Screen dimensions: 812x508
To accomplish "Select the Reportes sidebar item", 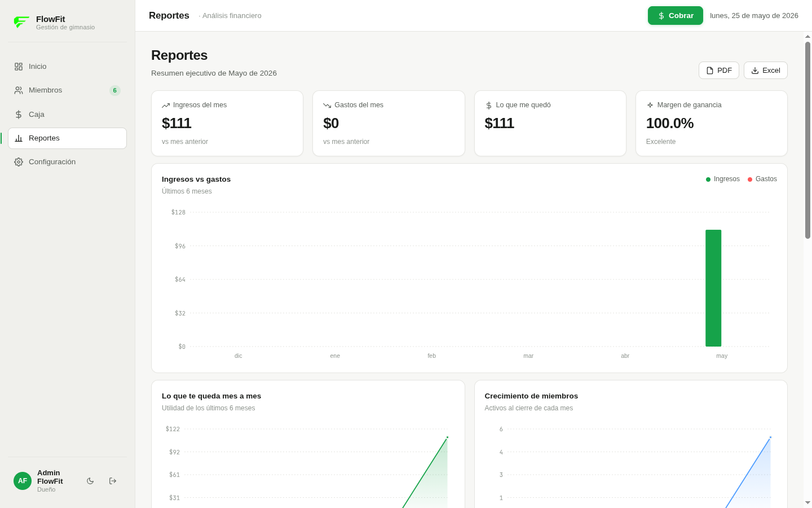I will (x=67, y=138).
